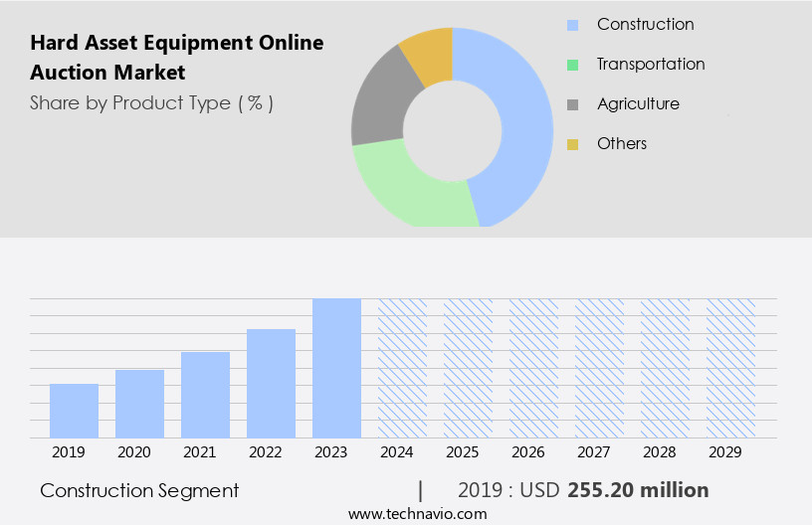Click the yellow Others legend swatch
The height and width of the screenshot is (525, 812).
[x=572, y=144]
